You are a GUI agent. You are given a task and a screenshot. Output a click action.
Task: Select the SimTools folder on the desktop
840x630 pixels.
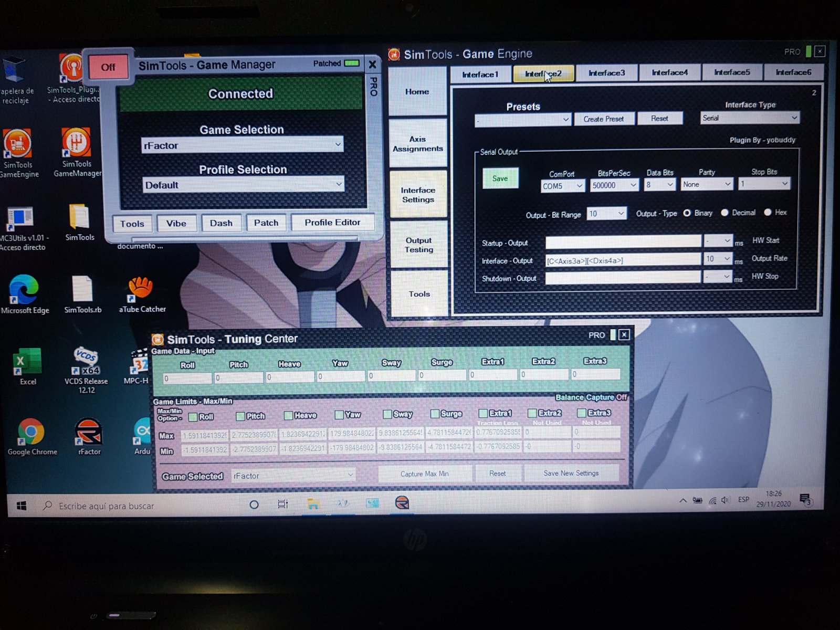point(80,223)
